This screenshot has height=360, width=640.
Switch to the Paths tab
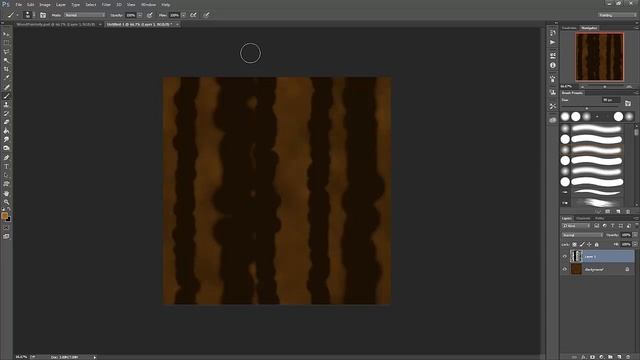click(599, 218)
